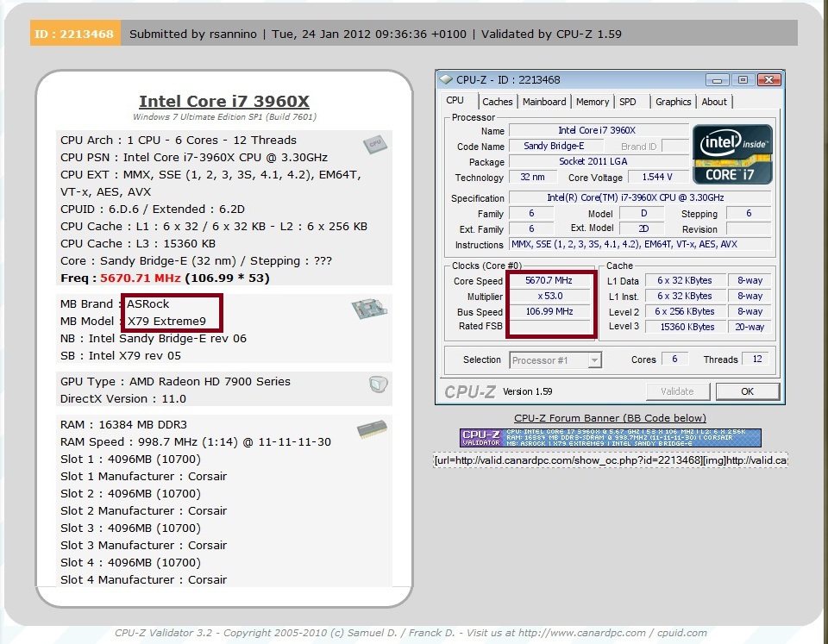Click the RAM module icon beside RAM row
828x644 pixels.
tap(373, 429)
